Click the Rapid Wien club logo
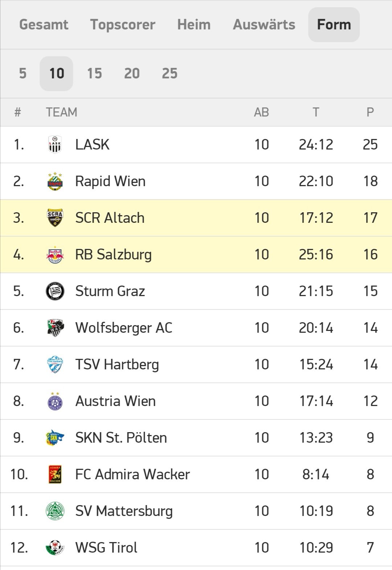This screenshot has height=570, width=392. coord(55,181)
